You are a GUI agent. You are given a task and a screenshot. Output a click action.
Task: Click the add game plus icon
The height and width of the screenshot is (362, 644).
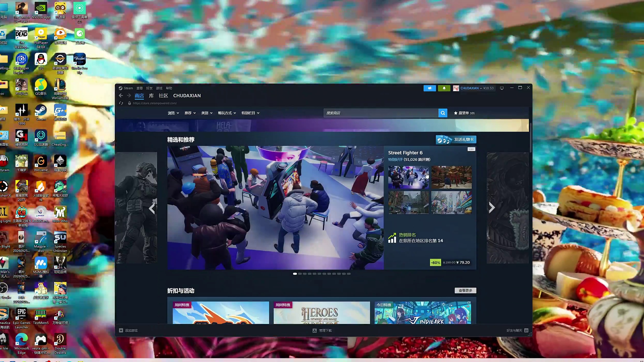tap(121, 330)
